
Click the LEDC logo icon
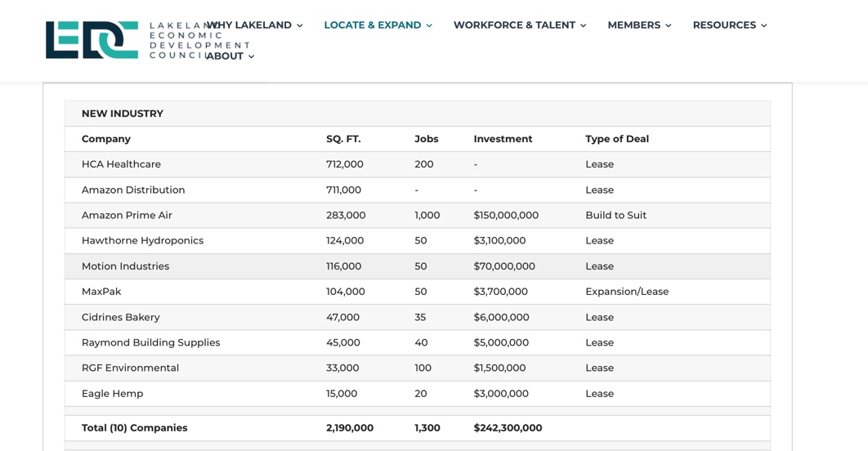[x=92, y=40]
